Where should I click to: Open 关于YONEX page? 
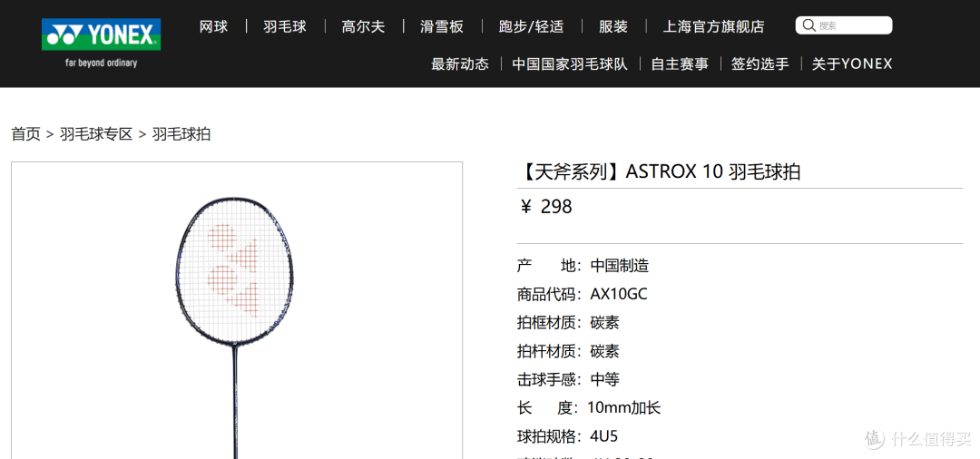click(x=852, y=63)
